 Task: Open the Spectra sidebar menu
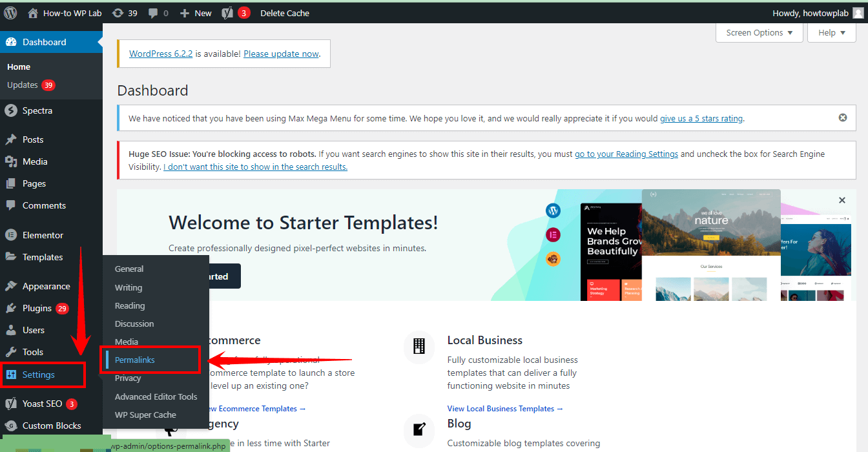[37, 110]
